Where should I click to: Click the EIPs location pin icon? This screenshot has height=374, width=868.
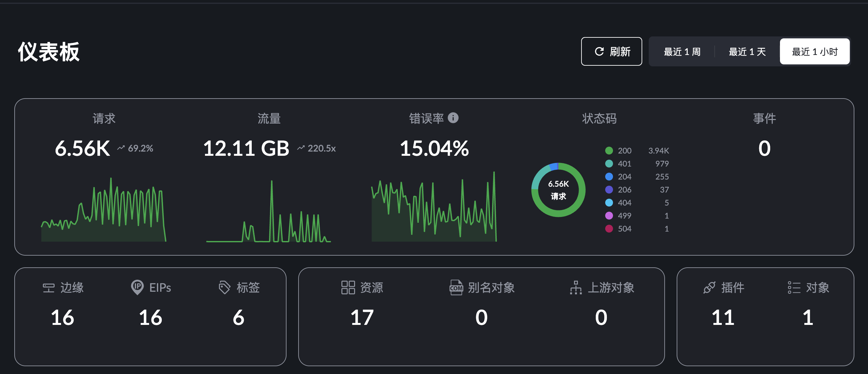click(137, 287)
